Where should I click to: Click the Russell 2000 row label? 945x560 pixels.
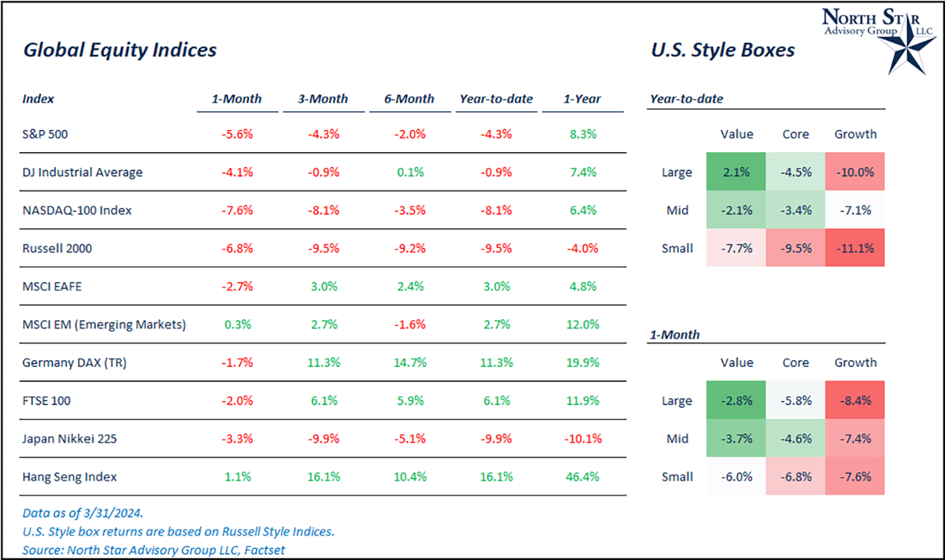click(x=55, y=248)
